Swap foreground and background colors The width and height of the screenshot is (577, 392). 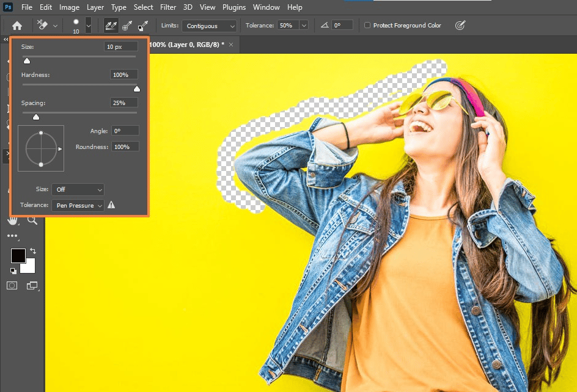coord(32,250)
